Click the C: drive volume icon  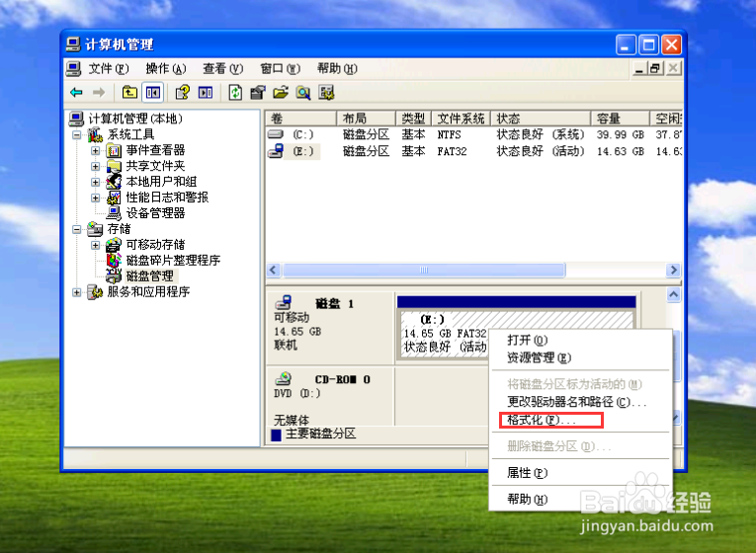[276, 134]
